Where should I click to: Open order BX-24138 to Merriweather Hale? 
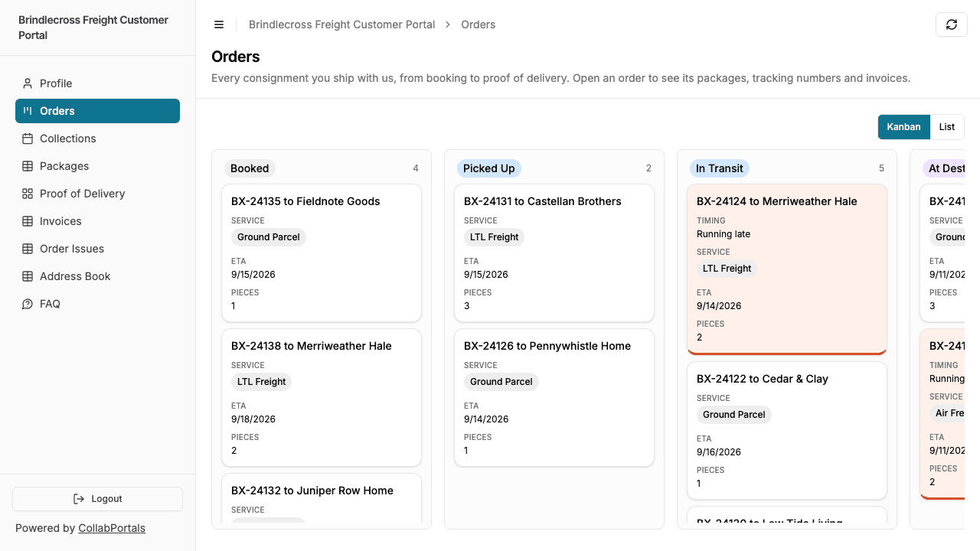point(322,398)
